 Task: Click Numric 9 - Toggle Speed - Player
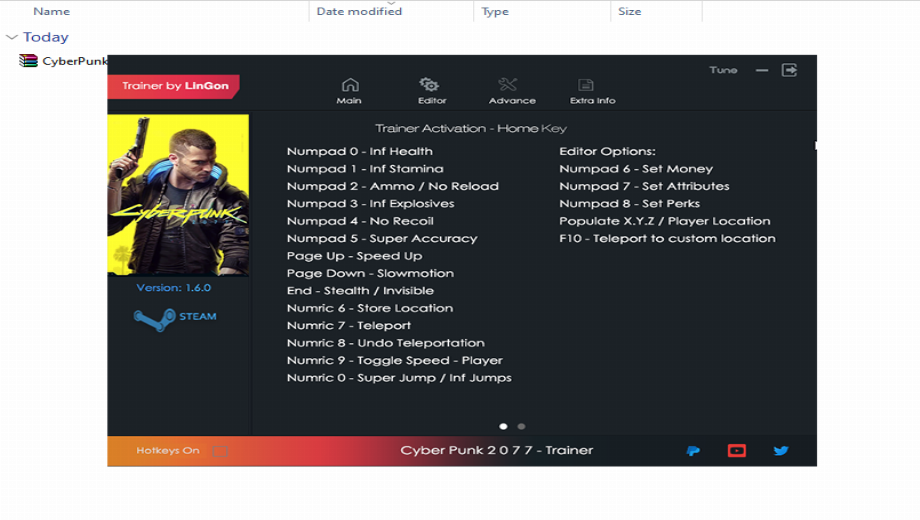pos(394,360)
